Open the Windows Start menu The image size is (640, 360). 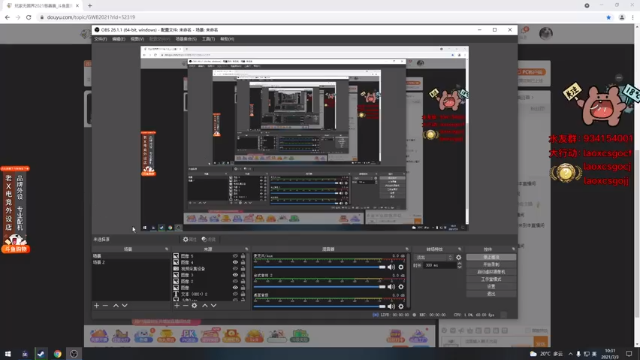[8, 354]
